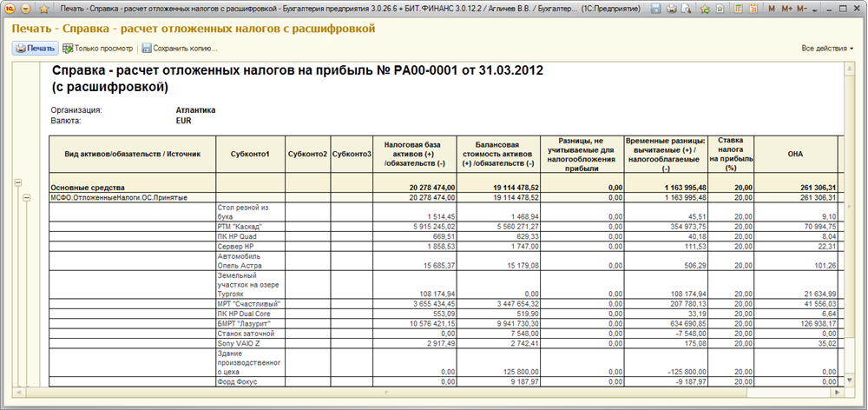Viewport: 868px width, 410px height.
Task: Select the ОНА column header cell
Action: coord(794,154)
